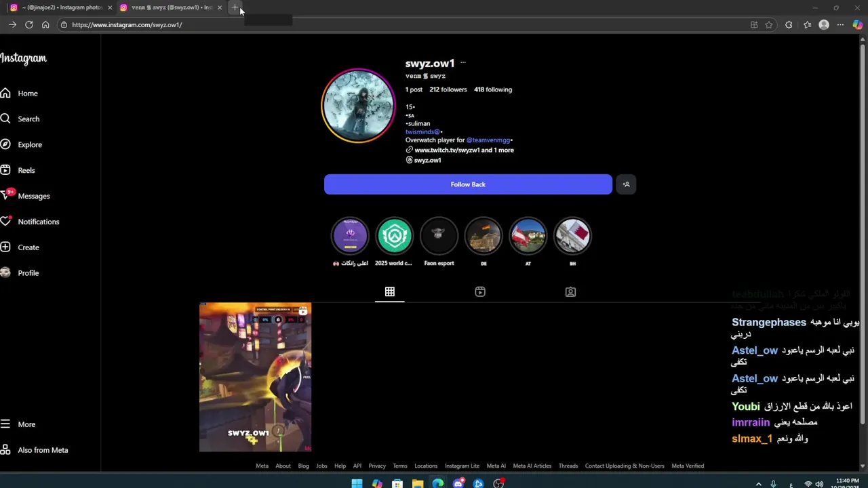Open Messages in the sidebar
This screenshot has height=488, width=868.
25,196
